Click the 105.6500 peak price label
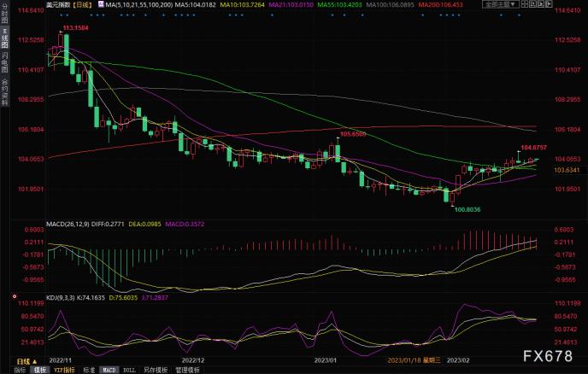Image resolution: width=588 pixels, height=374 pixels. 353,134
